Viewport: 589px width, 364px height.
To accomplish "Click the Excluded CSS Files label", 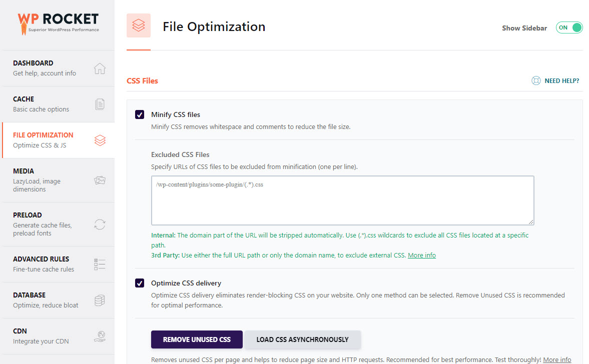I will click(180, 154).
